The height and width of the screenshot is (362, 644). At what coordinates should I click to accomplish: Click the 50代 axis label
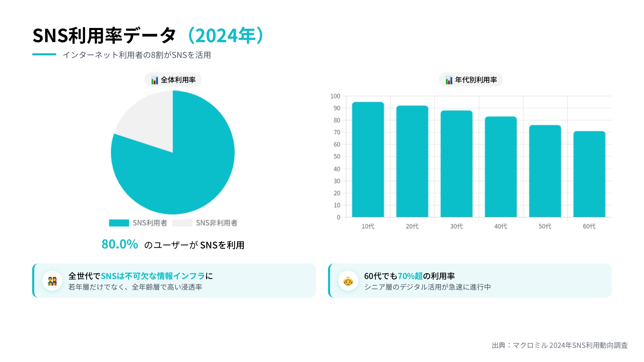(x=545, y=226)
